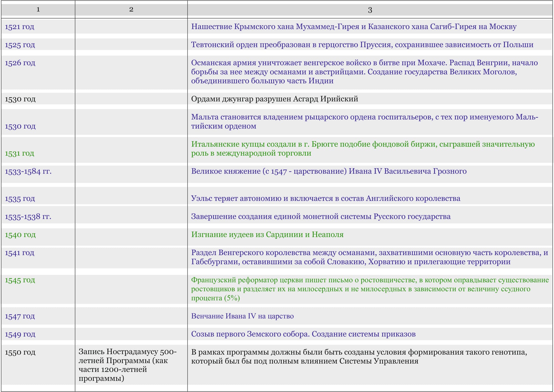This screenshot has height=392, width=554.
Task: Click text 'Созыв первого Земского собора'
Action: click(x=250, y=334)
